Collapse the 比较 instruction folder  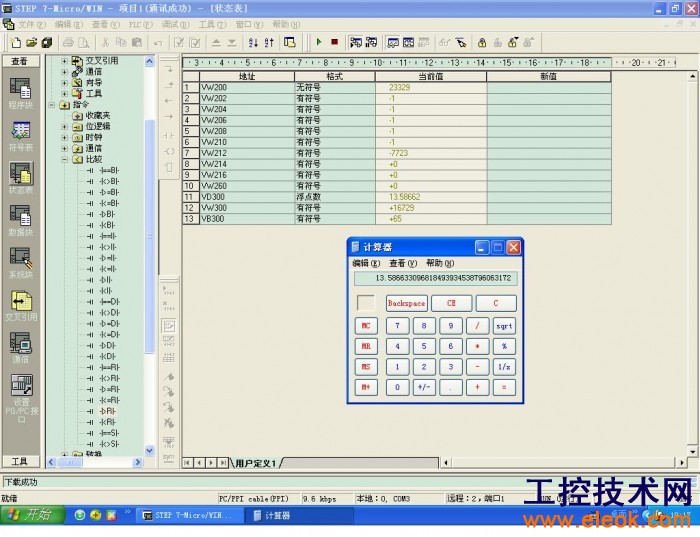[64, 159]
